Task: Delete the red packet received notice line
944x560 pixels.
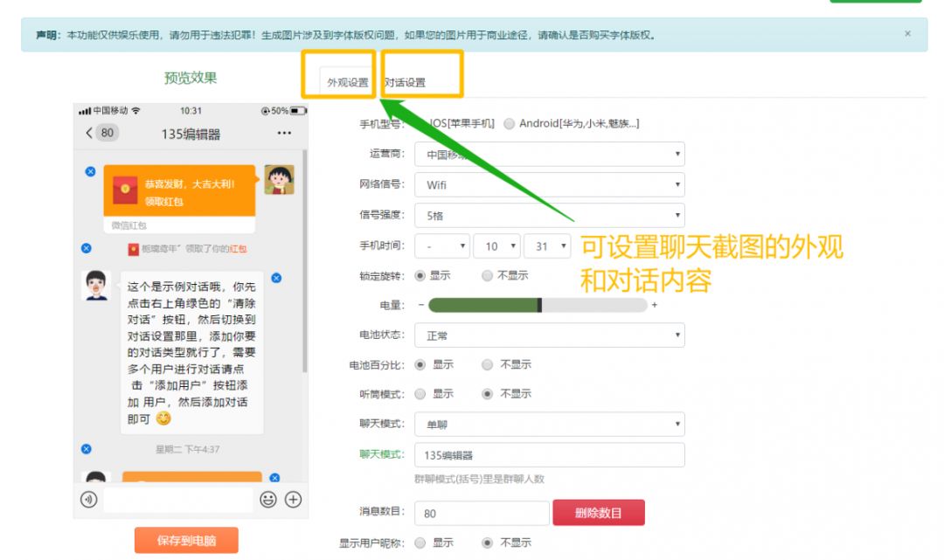Action: coord(87,248)
